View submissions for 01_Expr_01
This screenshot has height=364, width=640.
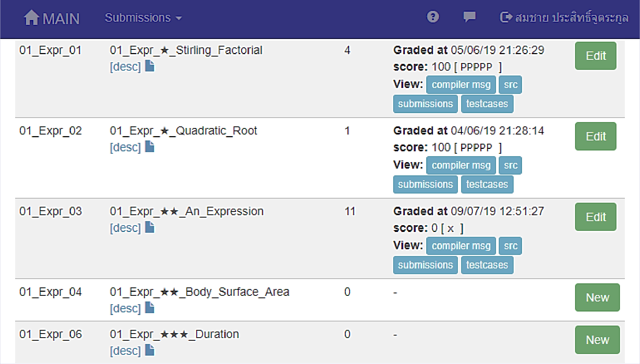(425, 104)
